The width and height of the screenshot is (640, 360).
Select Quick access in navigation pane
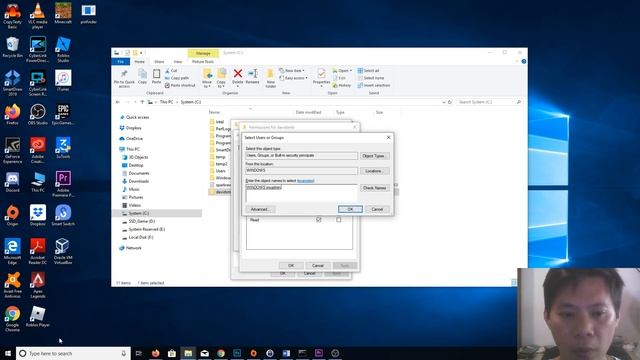[x=137, y=117]
